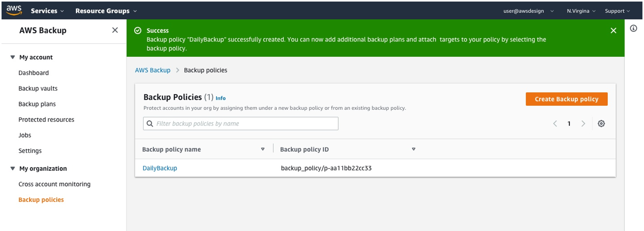The height and width of the screenshot is (231, 644).
Task: Open the info panel icon on right edge
Action: pyautogui.click(x=634, y=28)
